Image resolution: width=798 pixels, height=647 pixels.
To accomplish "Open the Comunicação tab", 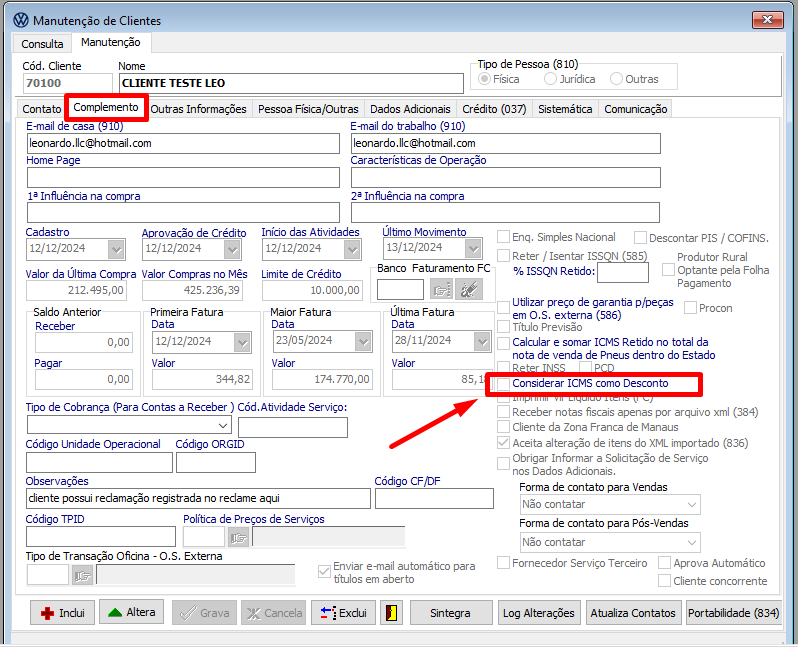I will pos(636,109).
